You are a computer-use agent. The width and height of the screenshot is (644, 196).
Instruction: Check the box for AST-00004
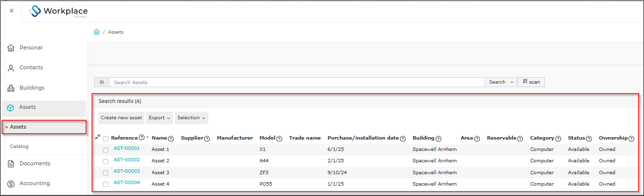tap(105, 184)
